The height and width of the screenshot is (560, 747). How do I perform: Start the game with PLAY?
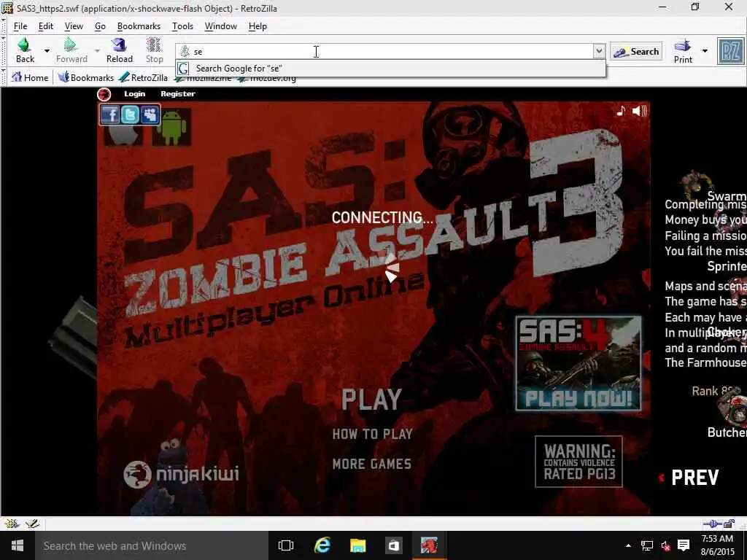371,400
